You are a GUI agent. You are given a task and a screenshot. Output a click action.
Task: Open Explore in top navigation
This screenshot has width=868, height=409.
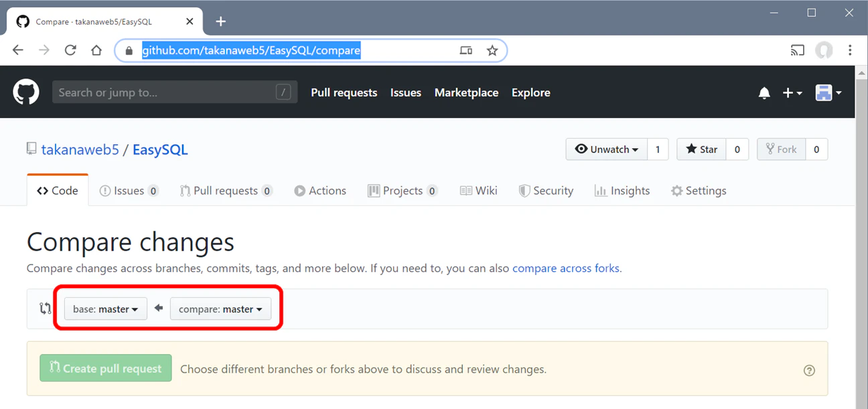(531, 93)
